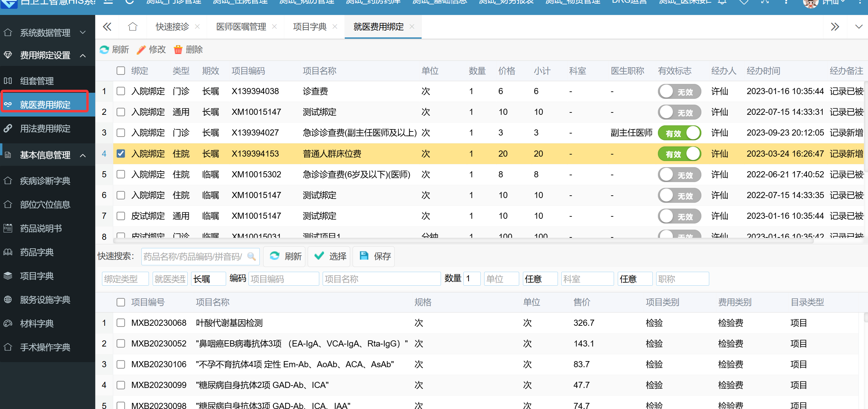Toggle 有效 switch for 普通人群床位费 row
The width and height of the screenshot is (868, 409).
679,154
